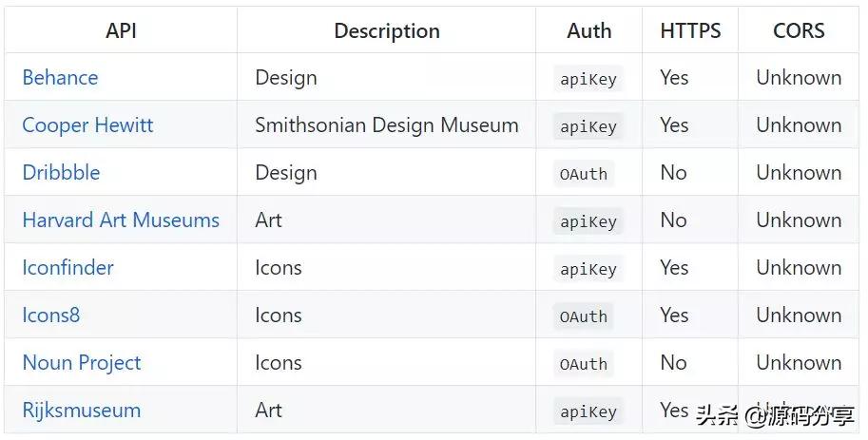Click the API column header
The height and width of the screenshot is (440, 868).
coord(121,30)
